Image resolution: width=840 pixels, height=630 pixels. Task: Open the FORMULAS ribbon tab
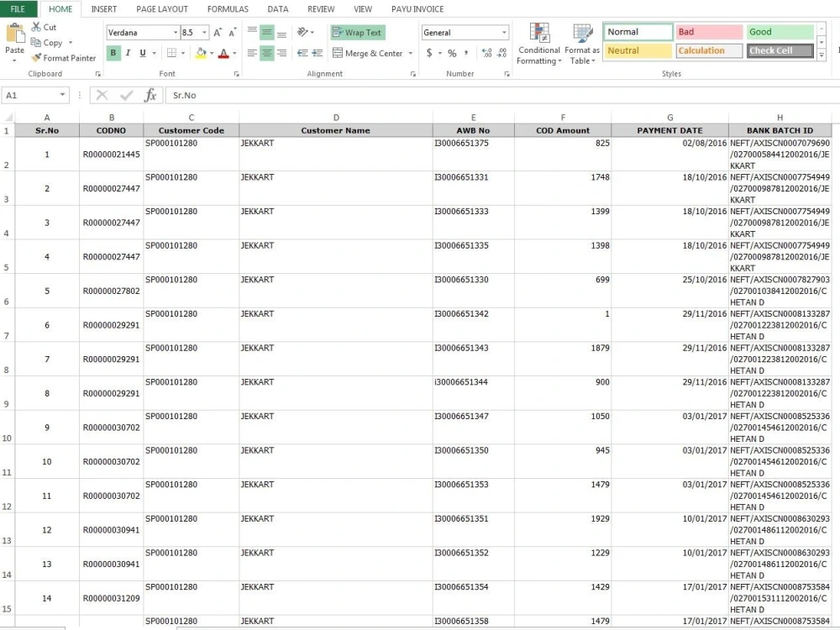point(228,9)
